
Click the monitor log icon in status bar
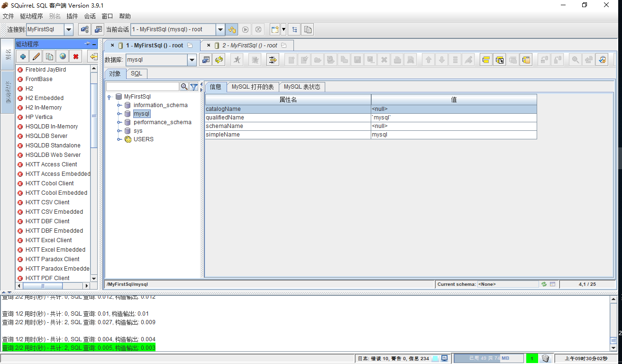(x=444, y=358)
